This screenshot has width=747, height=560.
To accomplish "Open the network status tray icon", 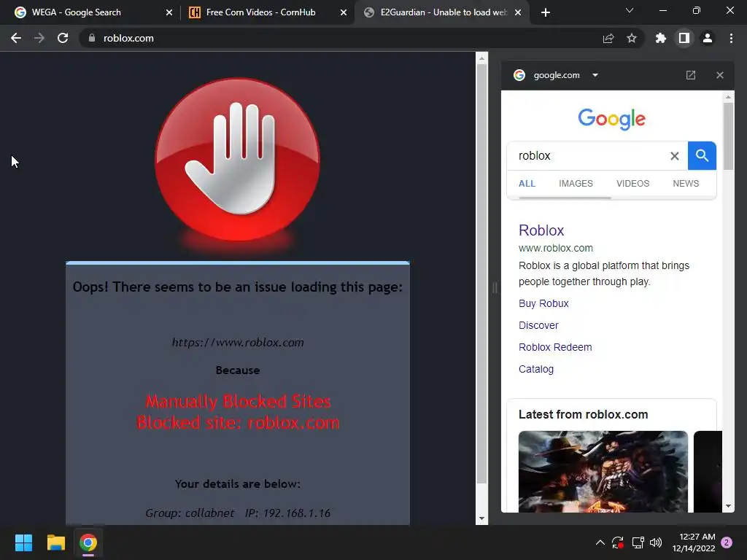I will click(638, 542).
